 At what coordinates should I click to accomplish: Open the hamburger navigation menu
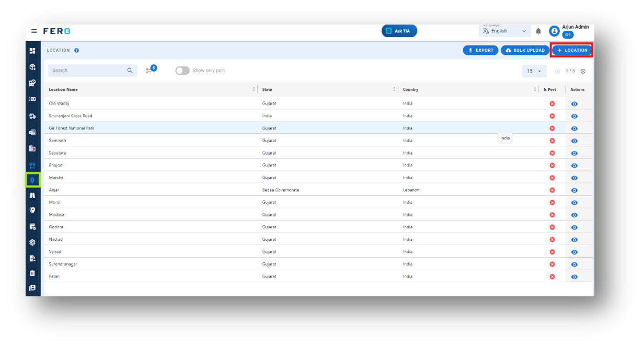tap(34, 31)
